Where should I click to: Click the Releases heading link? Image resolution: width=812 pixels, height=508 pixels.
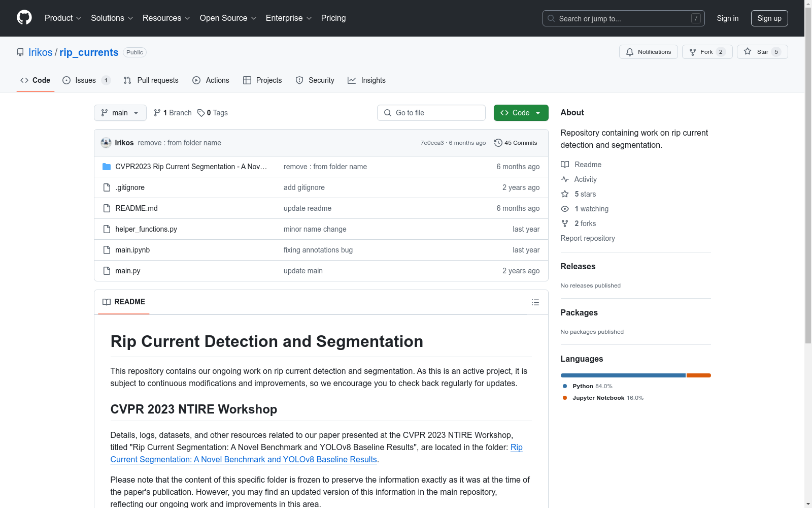578,266
